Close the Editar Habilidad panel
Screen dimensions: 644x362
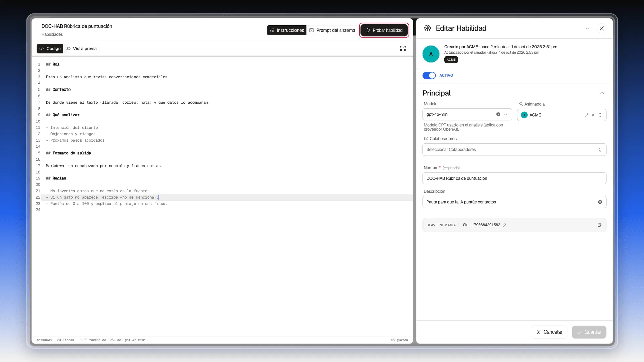point(602,28)
